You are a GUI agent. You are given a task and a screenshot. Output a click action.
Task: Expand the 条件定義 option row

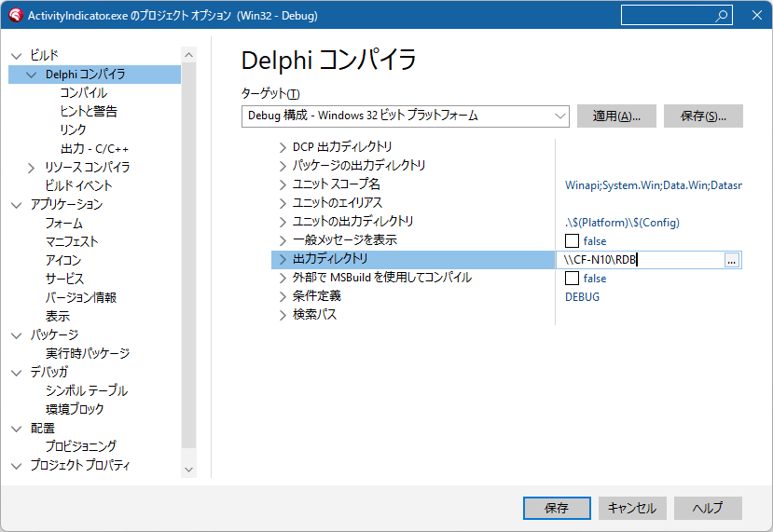tap(283, 296)
